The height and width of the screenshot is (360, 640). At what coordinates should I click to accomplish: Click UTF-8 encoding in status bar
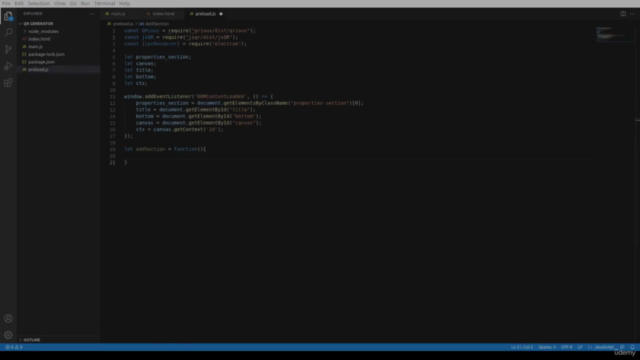click(x=567, y=347)
